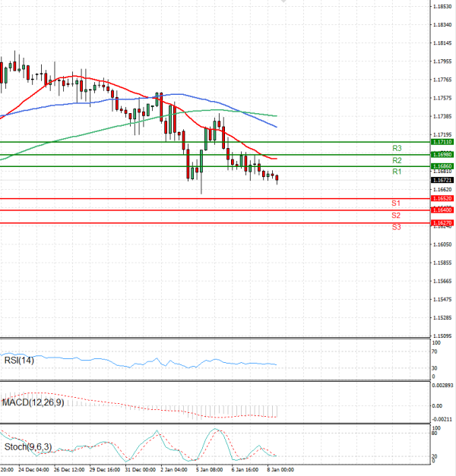
Task: Click the Stoch(9,6,3) indicator label
Action: point(27,446)
